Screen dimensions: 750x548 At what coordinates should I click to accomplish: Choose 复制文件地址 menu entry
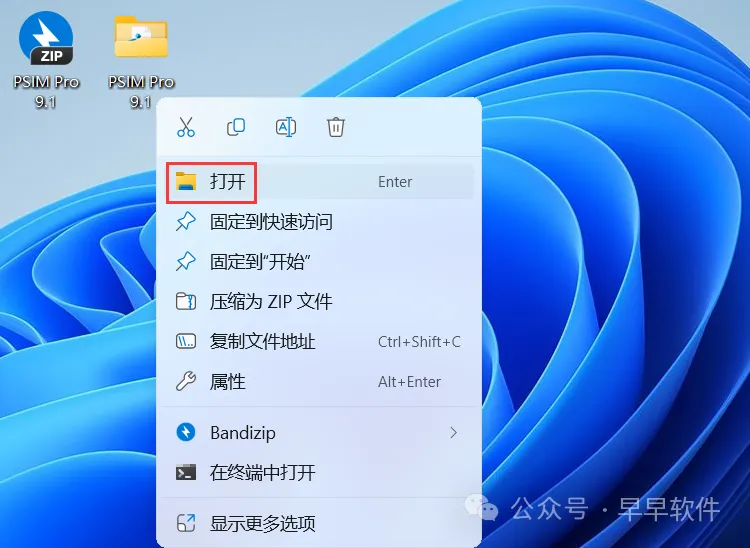(319, 342)
